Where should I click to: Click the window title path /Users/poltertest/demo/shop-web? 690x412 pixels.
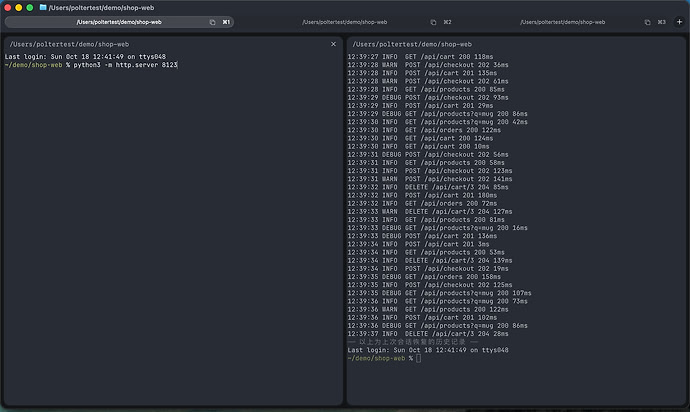tap(101, 7)
